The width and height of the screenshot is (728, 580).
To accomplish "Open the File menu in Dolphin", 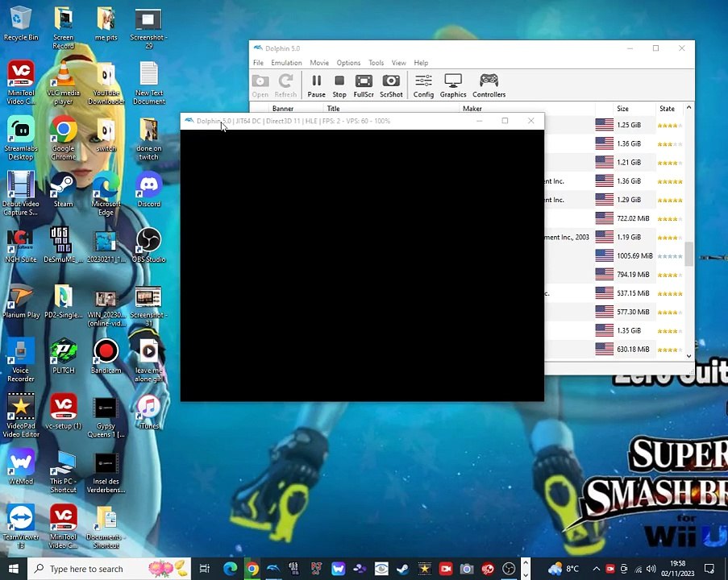I will [258, 63].
